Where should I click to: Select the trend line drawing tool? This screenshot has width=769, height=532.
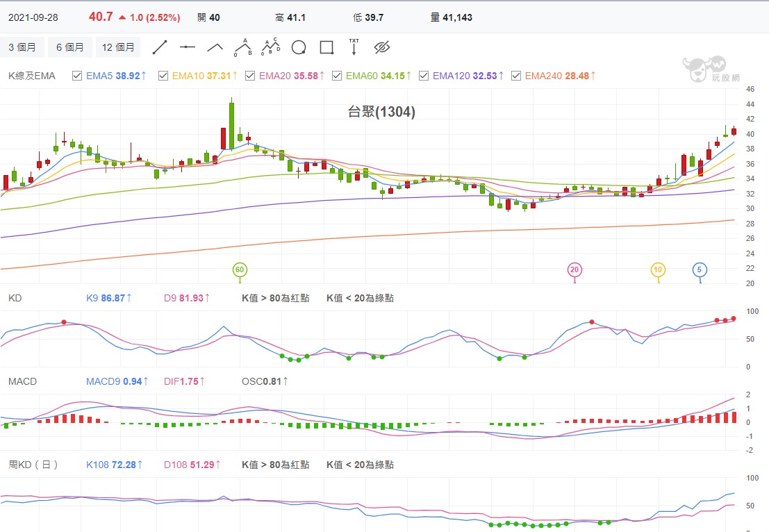tap(161, 47)
